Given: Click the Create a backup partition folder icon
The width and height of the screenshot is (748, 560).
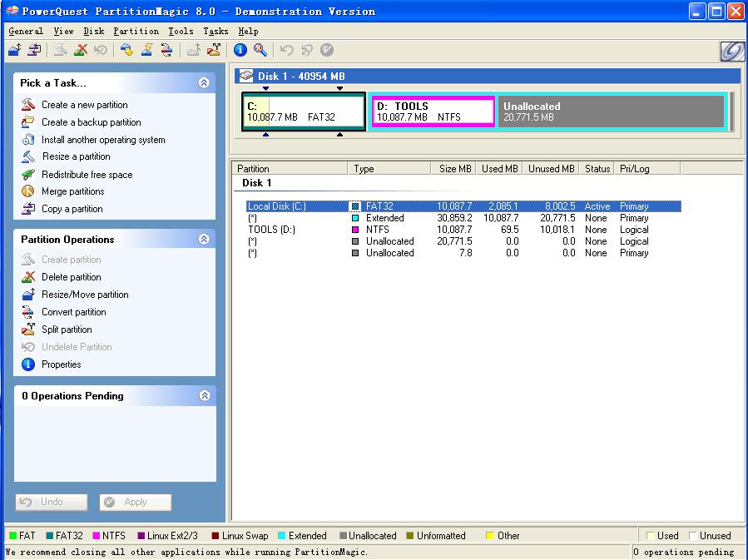Looking at the screenshot, I should click(x=28, y=122).
